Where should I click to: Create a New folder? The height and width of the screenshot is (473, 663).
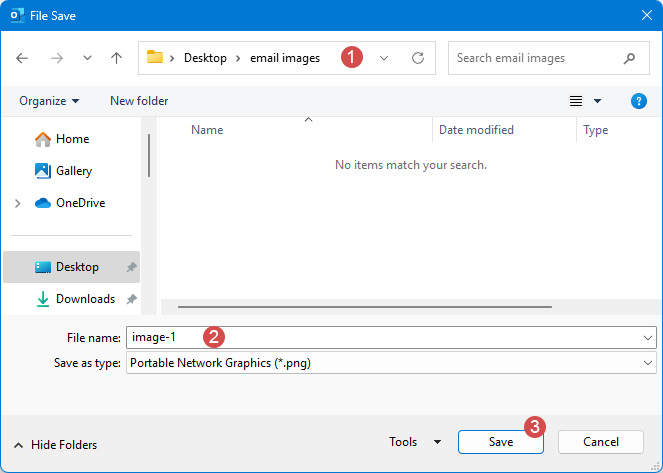(139, 101)
